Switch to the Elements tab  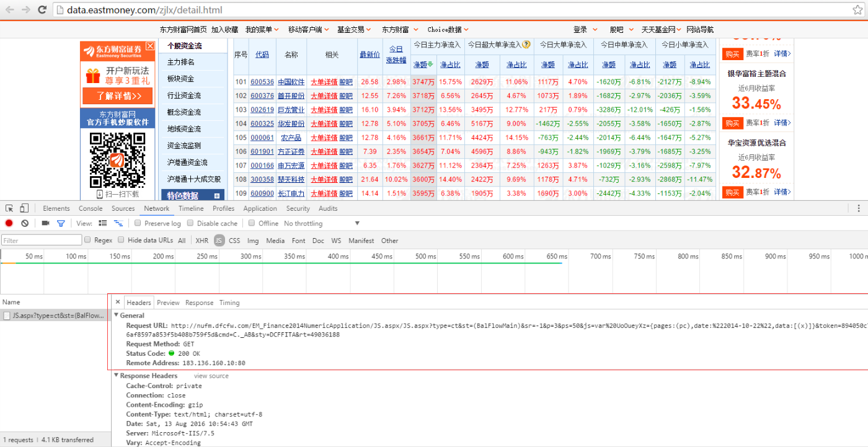[x=56, y=208]
